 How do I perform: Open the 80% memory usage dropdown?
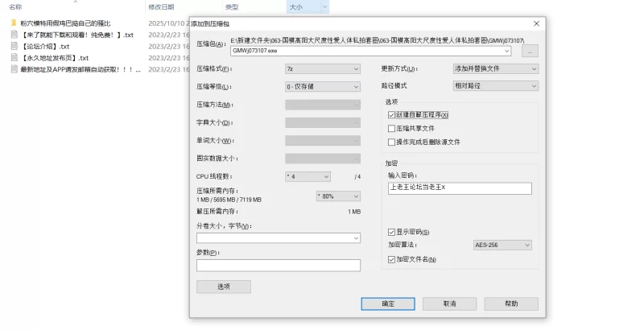338,196
